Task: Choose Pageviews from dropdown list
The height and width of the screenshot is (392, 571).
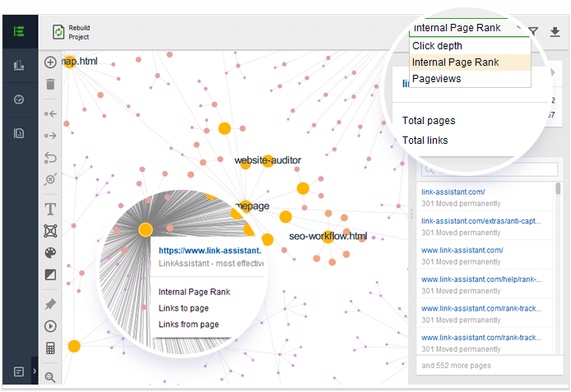Action: pyautogui.click(x=470, y=79)
